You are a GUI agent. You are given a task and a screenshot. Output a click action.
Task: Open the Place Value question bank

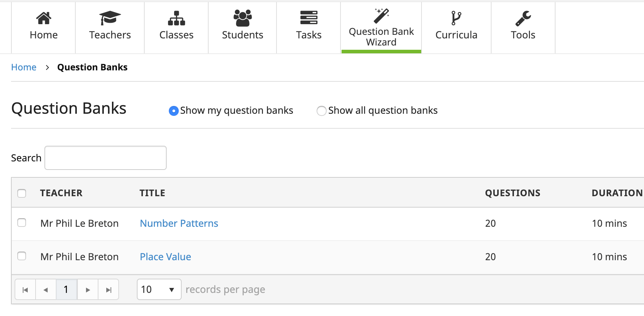tap(165, 256)
